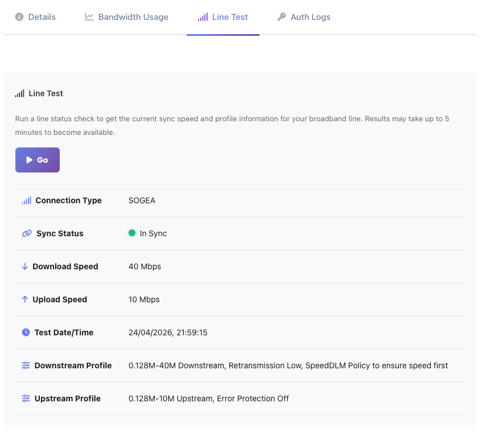487x448 pixels.
Task: Click the 0.128M-40M Downstream profile text
Action: pos(288,365)
